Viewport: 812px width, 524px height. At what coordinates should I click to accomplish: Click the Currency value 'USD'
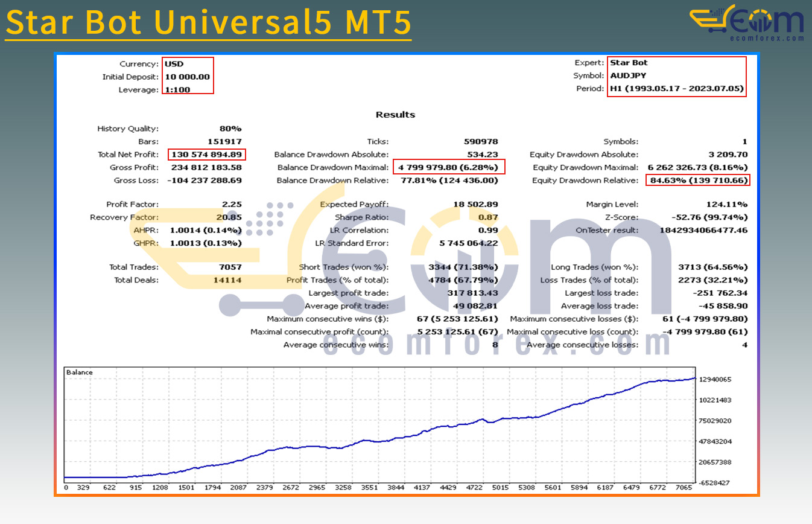point(174,63)
